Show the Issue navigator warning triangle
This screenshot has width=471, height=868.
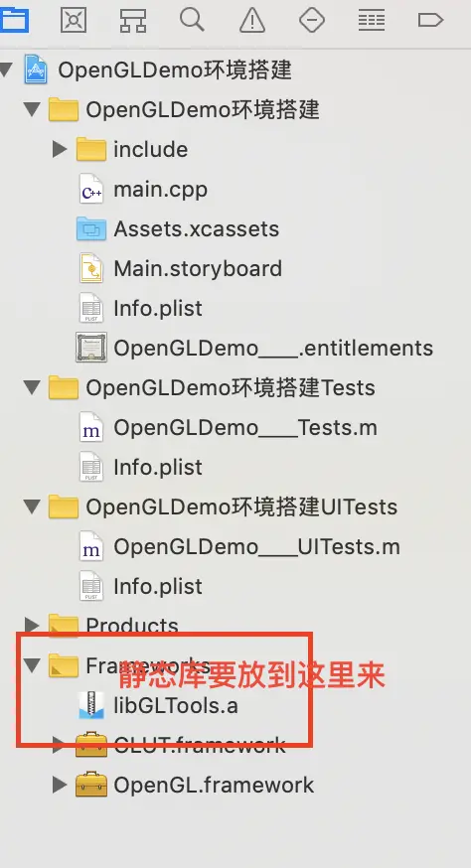tap(252, 21)
